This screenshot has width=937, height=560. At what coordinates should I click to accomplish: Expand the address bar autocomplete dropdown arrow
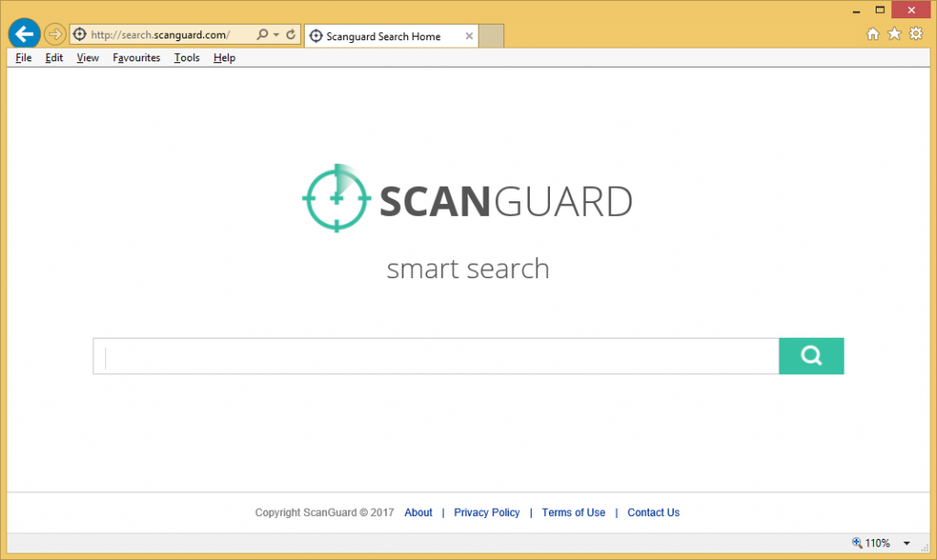click(x=276, y=35)
